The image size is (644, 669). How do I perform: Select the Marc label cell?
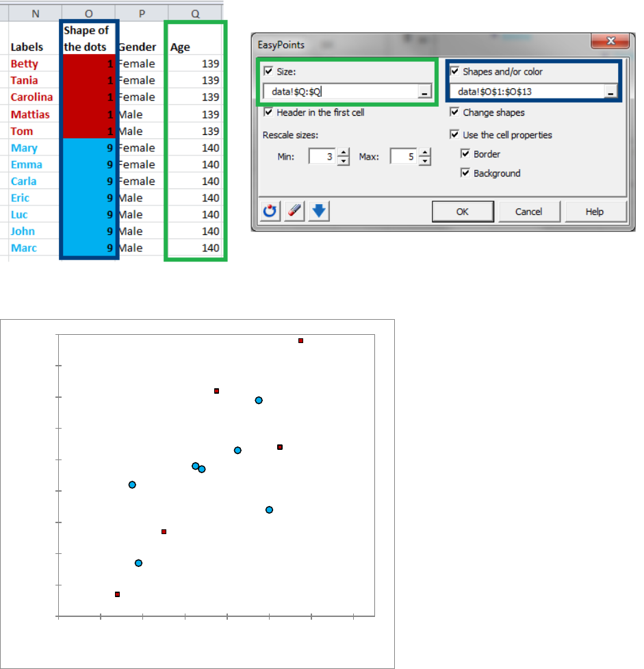[36, 247]
